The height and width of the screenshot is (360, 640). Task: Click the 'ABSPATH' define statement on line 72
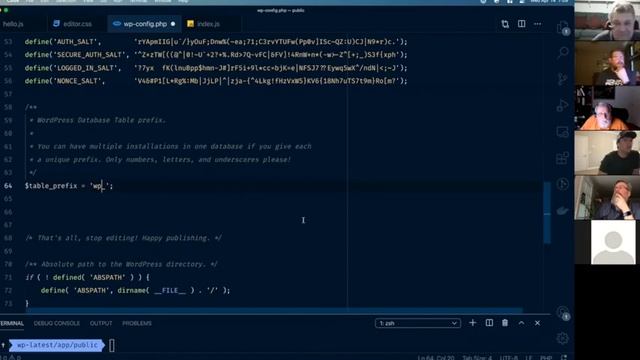(x=135, y=290)
